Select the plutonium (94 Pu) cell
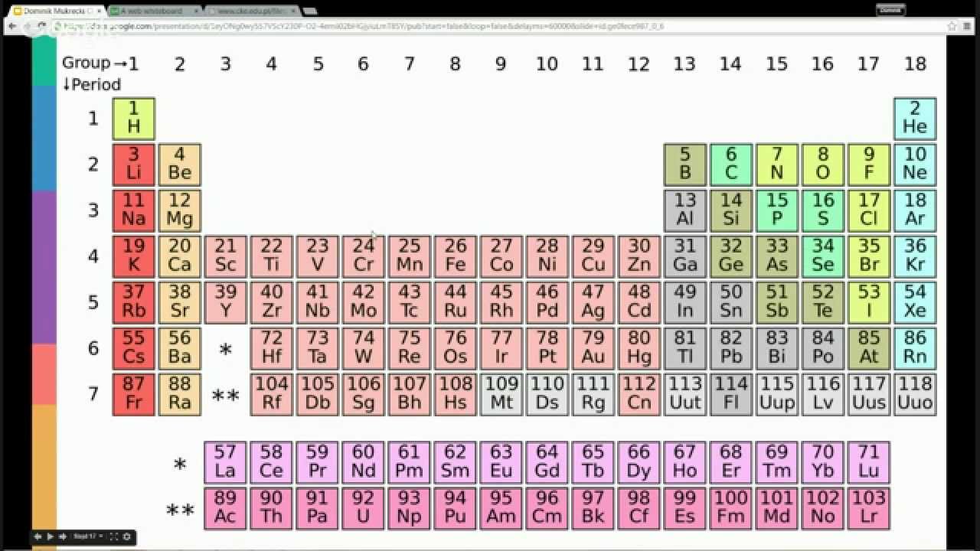980x551 pixels. point(456,508)
